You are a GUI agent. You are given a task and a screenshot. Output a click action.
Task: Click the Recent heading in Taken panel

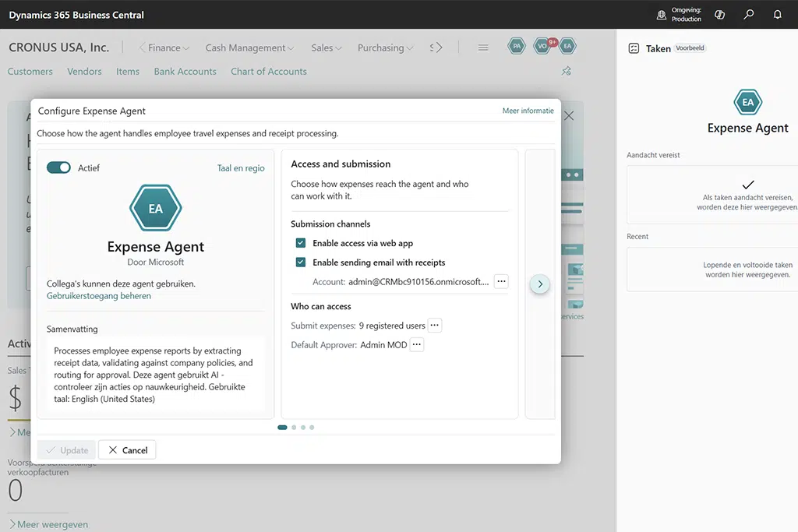coord(637,237)
